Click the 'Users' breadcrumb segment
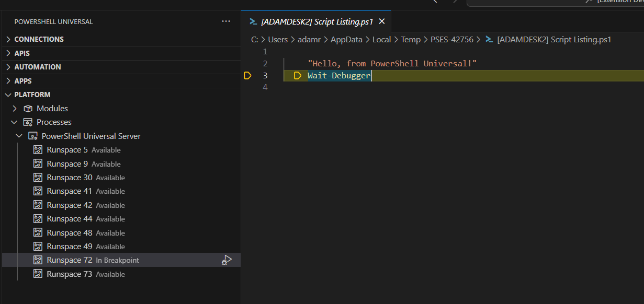The height and width of the screenshot is (304, 644). 278,39
